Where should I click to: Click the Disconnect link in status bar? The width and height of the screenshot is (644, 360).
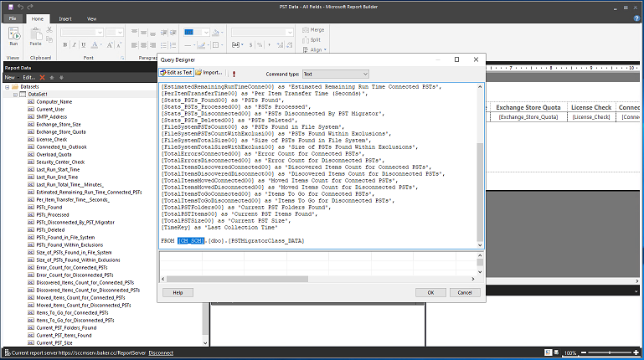pos(161,353)
